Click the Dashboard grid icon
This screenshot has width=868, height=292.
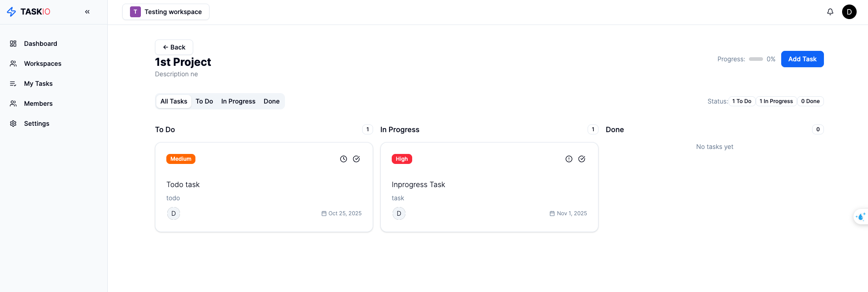click(13, 44)
